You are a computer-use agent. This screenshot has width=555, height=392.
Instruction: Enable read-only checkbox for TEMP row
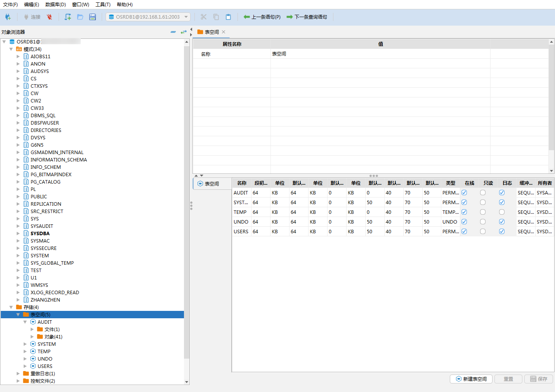[x=483, y=212]
